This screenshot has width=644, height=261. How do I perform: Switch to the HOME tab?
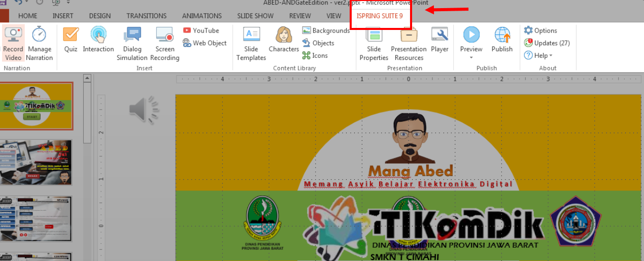tap(28, 16)
